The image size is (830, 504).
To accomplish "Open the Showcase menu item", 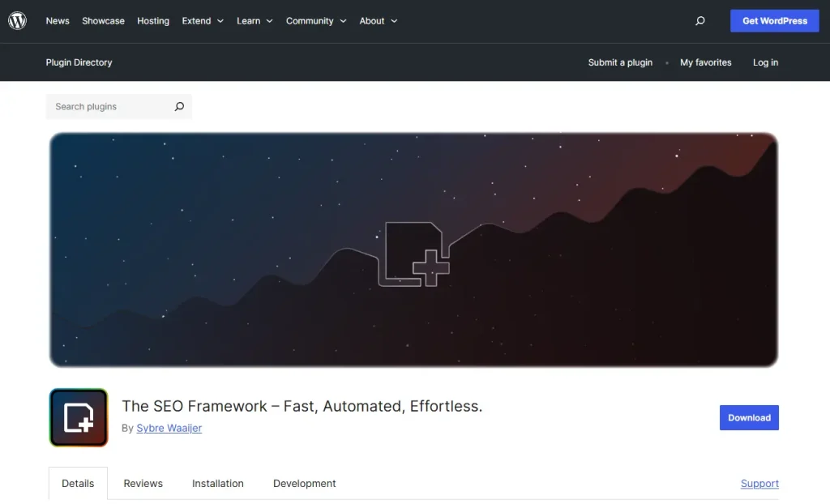I will (103, 20).
